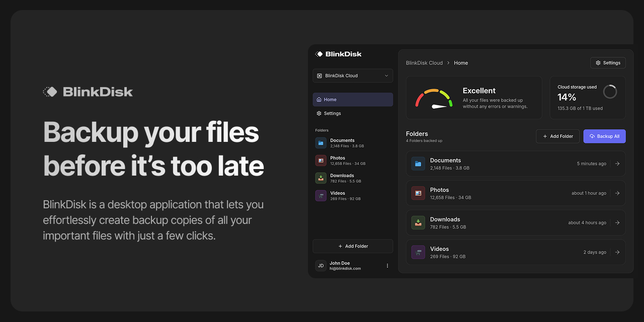
Task: Click the sidebar Add Folder button
Action: point(353,246)
